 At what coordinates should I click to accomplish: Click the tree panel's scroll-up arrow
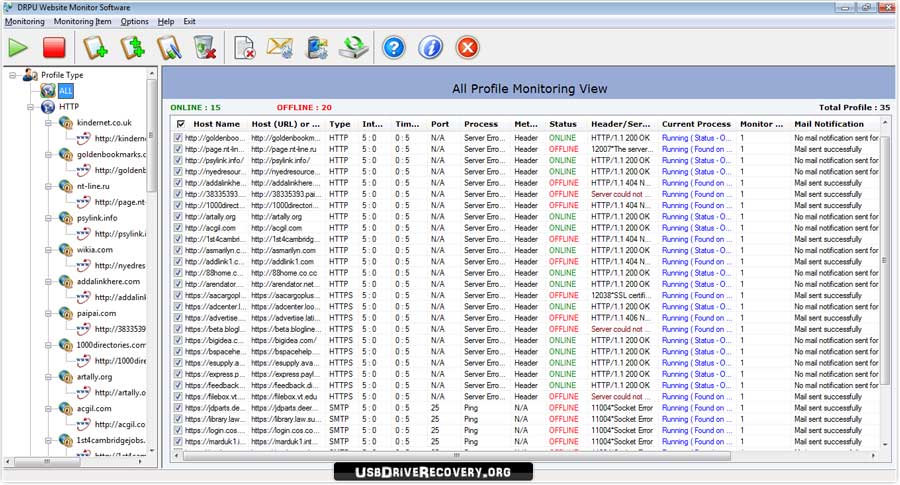(x=152, y=74)
